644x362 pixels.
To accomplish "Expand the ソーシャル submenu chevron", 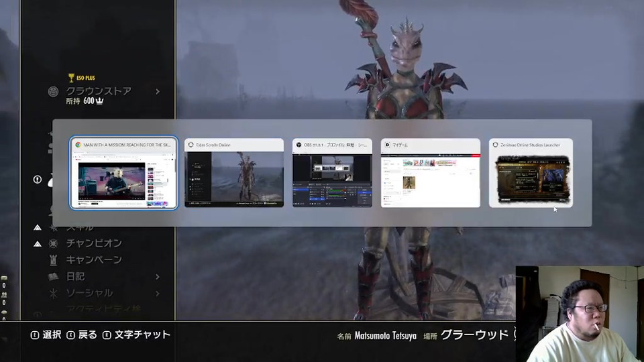I will click(x=158, y=294).
